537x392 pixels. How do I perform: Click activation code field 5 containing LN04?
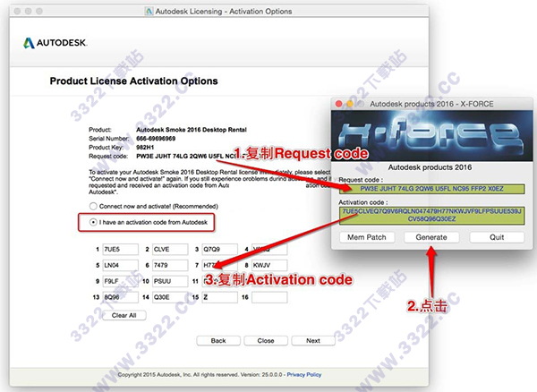[x=120, y=265]
